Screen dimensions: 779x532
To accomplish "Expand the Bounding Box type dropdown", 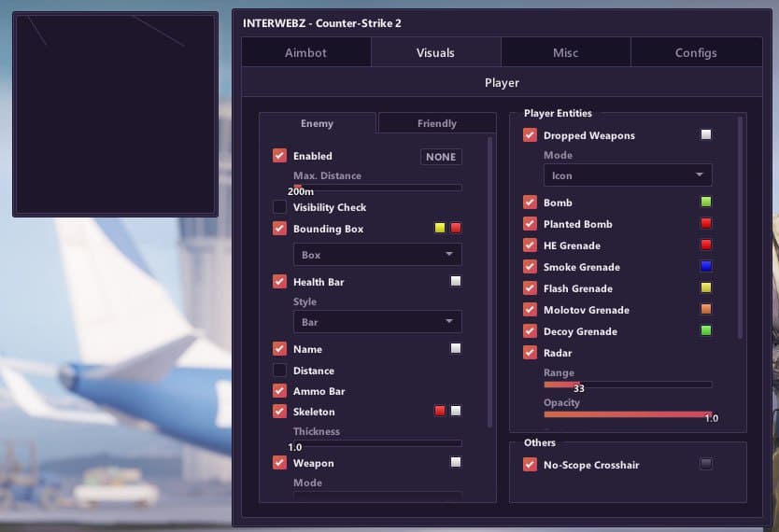I will coord(376,255).
